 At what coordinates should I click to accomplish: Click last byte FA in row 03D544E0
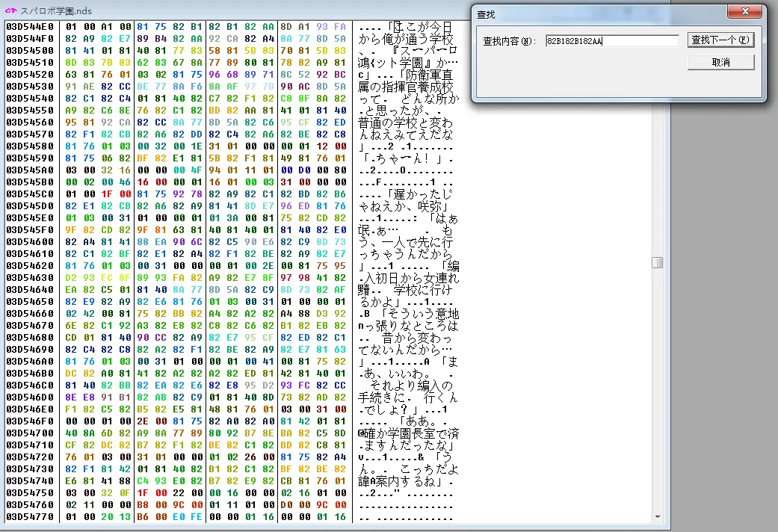(x=340, y=27)
